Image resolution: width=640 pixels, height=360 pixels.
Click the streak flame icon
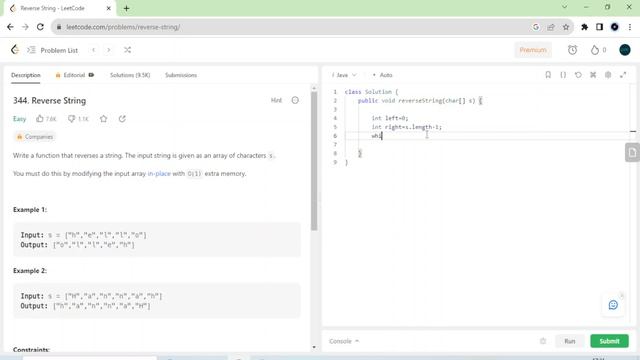[x=595, y=50]
